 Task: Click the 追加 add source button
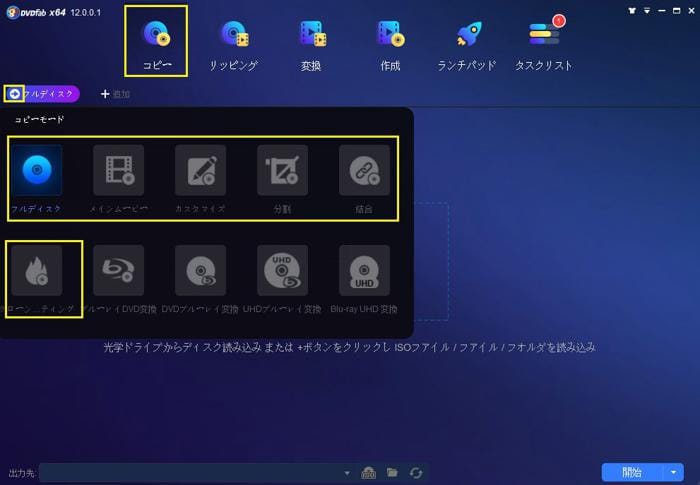pyautogui.click(x=115, y=94)
